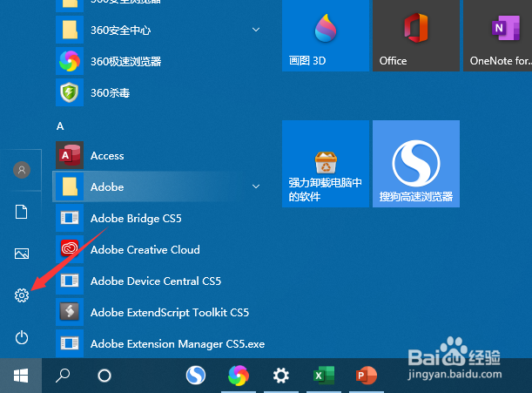Expand the Adobe folder chevron
532x393 pixels.
[x=256, y=186]
